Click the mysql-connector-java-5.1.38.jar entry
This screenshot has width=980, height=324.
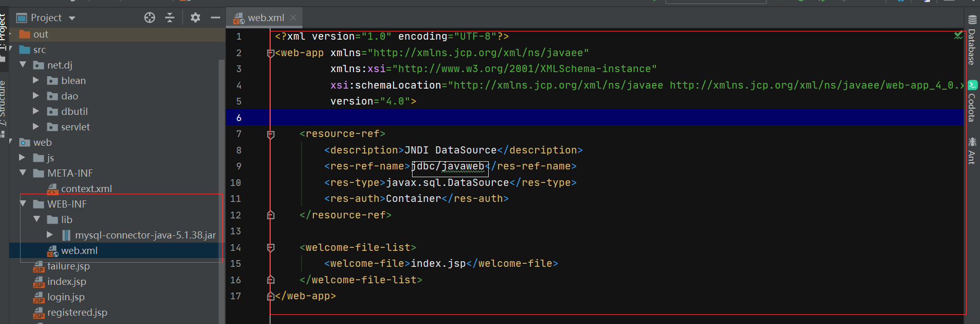coord(145,235)
